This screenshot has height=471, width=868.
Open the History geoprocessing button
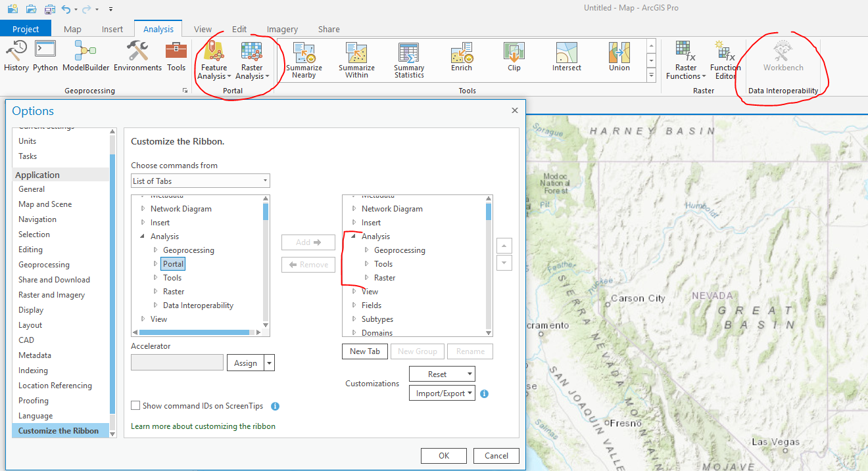pos(16,56)
